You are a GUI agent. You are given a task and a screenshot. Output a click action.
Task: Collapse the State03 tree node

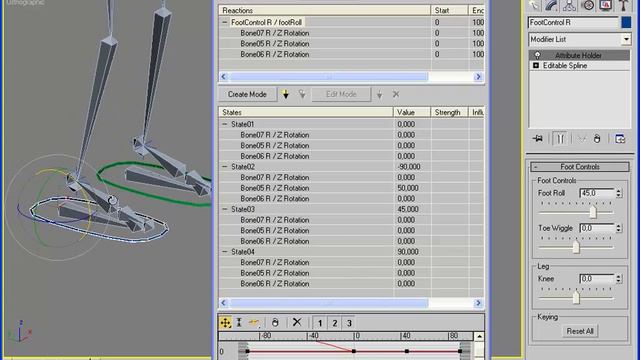(224, 209)
